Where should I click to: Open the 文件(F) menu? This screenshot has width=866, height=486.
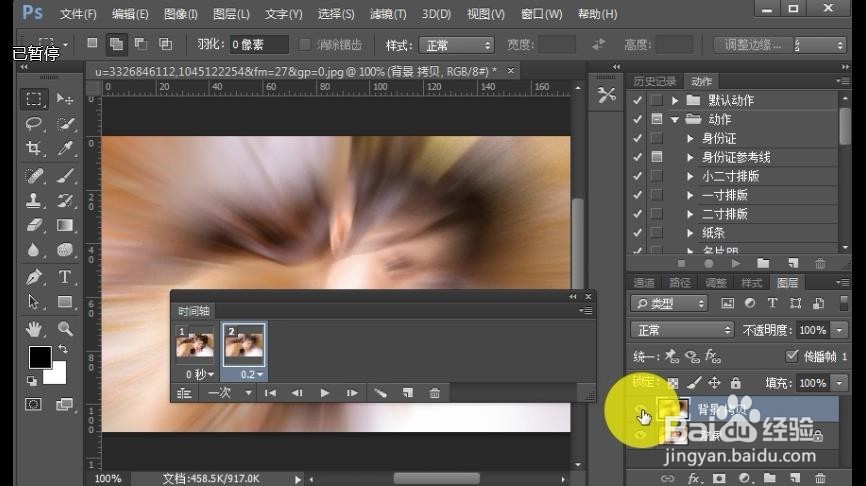(78, 14)
